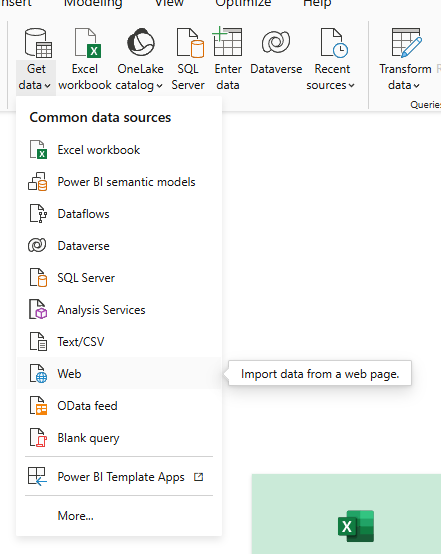The image size is (441, 554).
Task: Click the Web globe icon
Action: [x=38, y=374]
